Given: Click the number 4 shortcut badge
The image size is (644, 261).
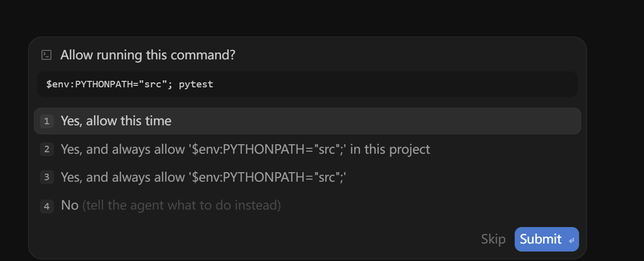Looking at the screenshot, I should pyautogui.click(x=47, y=206).
